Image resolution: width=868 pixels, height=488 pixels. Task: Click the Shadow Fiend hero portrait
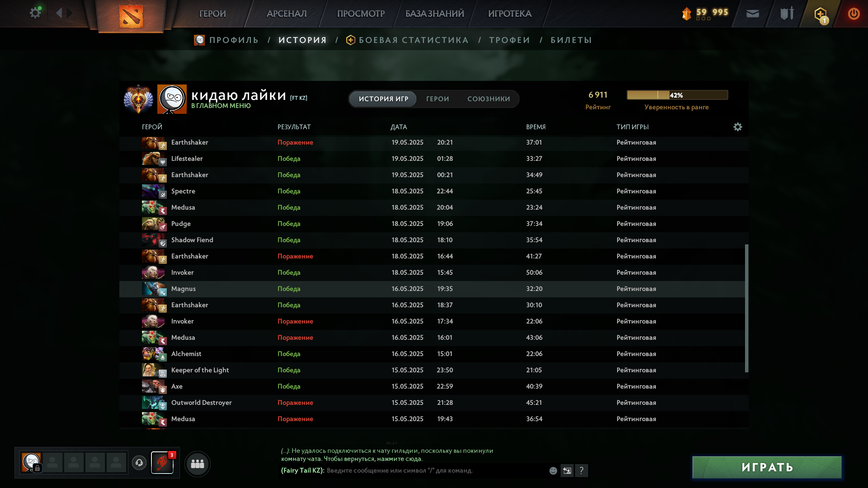tap(153, 240)
